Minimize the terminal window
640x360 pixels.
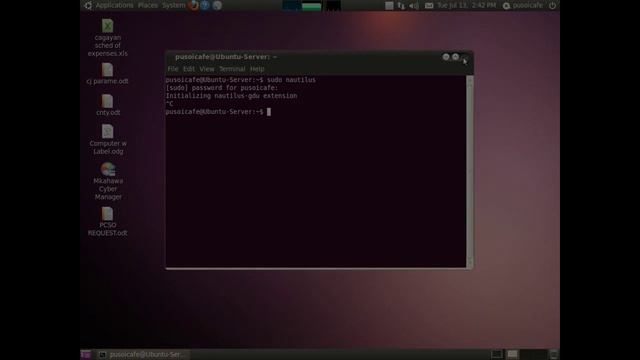[446, 57]
